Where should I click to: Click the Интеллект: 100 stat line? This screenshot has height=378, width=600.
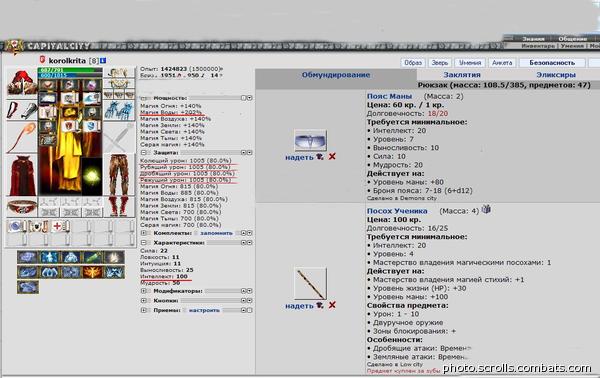click(164, 276)
